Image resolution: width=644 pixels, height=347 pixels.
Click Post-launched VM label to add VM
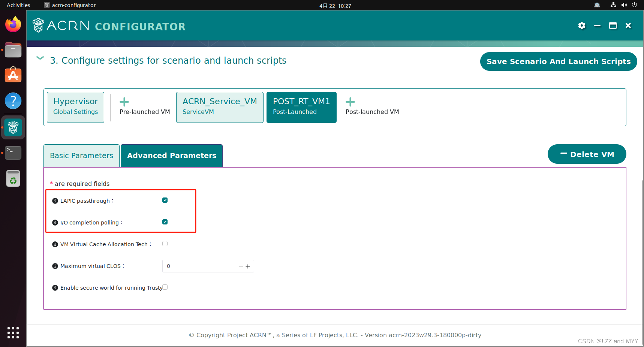372,112
